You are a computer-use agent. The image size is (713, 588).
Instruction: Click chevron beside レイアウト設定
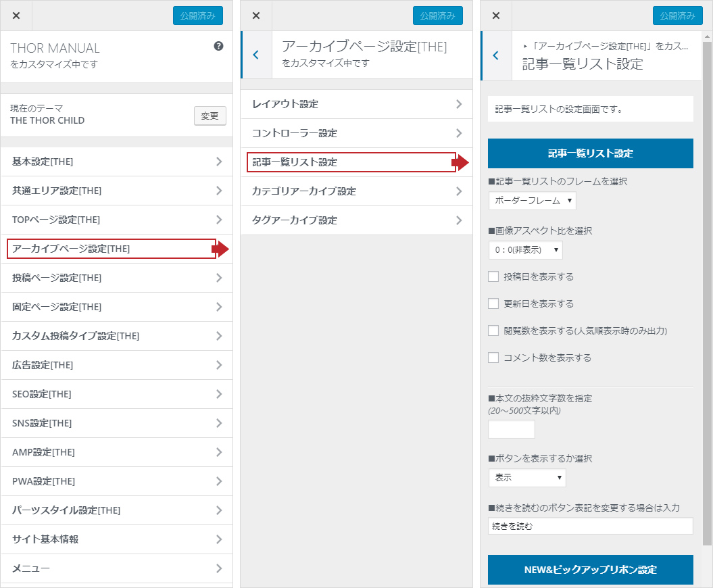[x=458, y=104]
